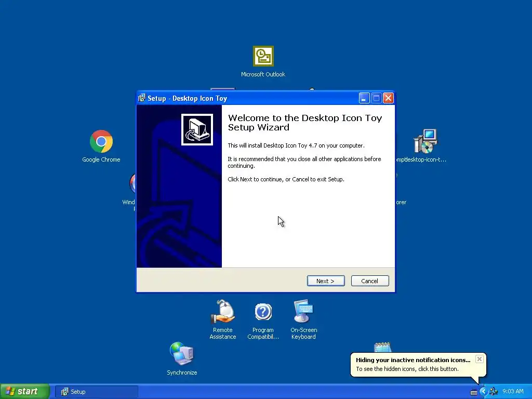Close the Setup wizard window
The image size is (532, 399).
point(388,98)
